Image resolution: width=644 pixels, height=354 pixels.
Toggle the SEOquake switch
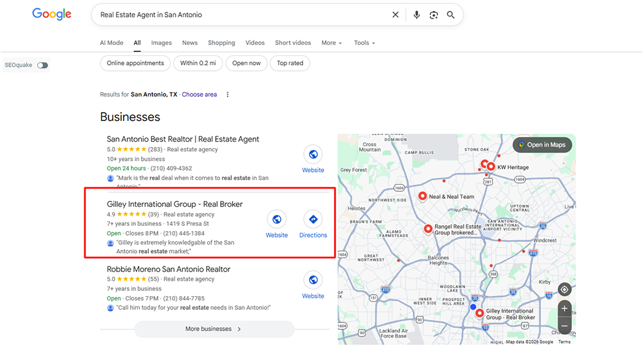pyautogui.click(x=43, y=65)
